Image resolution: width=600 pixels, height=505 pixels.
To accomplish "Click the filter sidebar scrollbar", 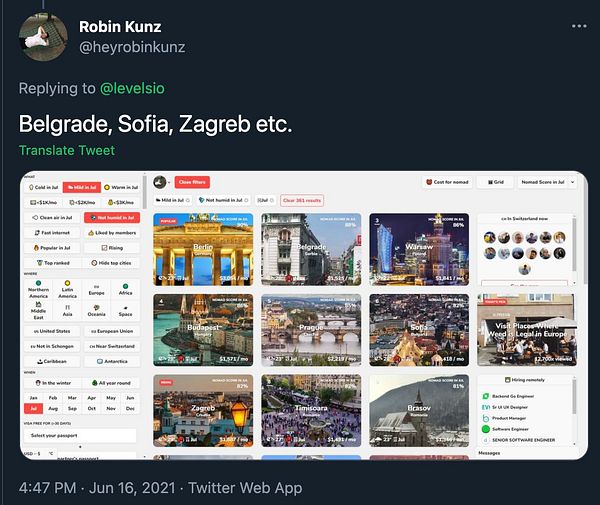I will point(144,193).
